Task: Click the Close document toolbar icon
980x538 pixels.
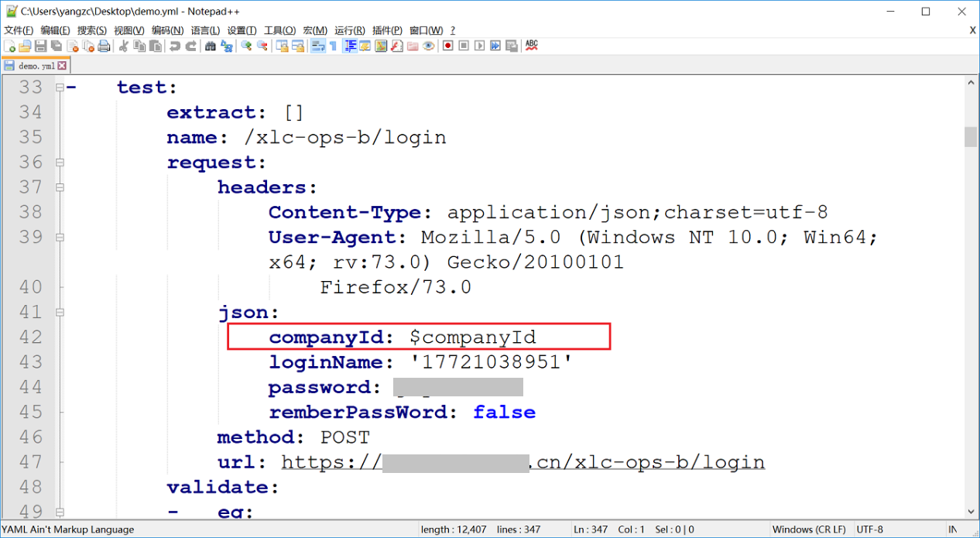Action: tap(72, 46)
